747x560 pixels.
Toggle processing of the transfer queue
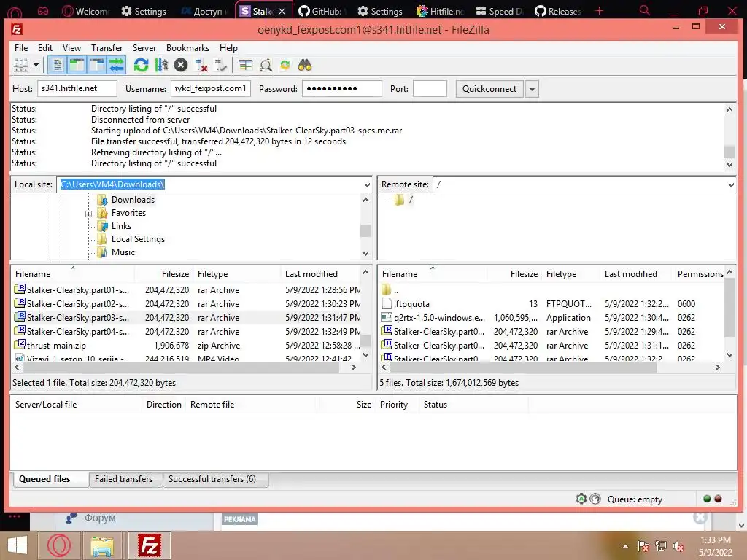tap(161, 65)
